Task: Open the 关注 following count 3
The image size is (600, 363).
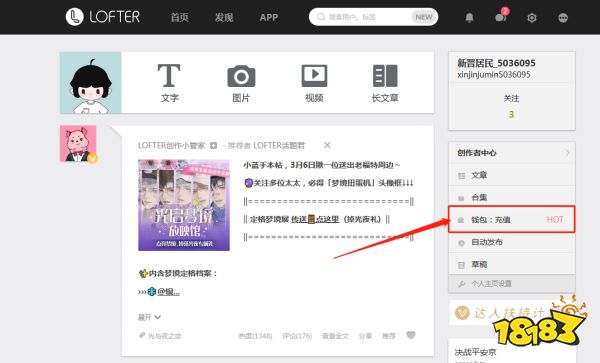Action: pos(511,107)
